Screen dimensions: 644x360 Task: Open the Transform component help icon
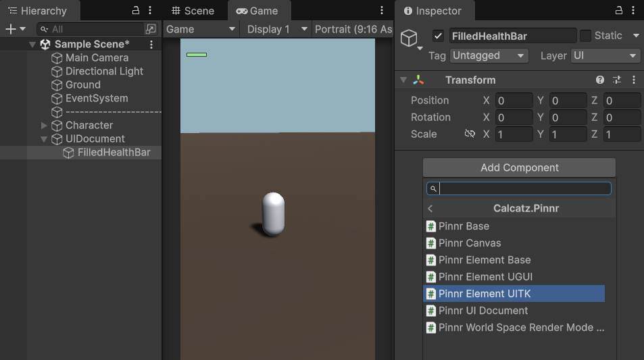(600, 80)
